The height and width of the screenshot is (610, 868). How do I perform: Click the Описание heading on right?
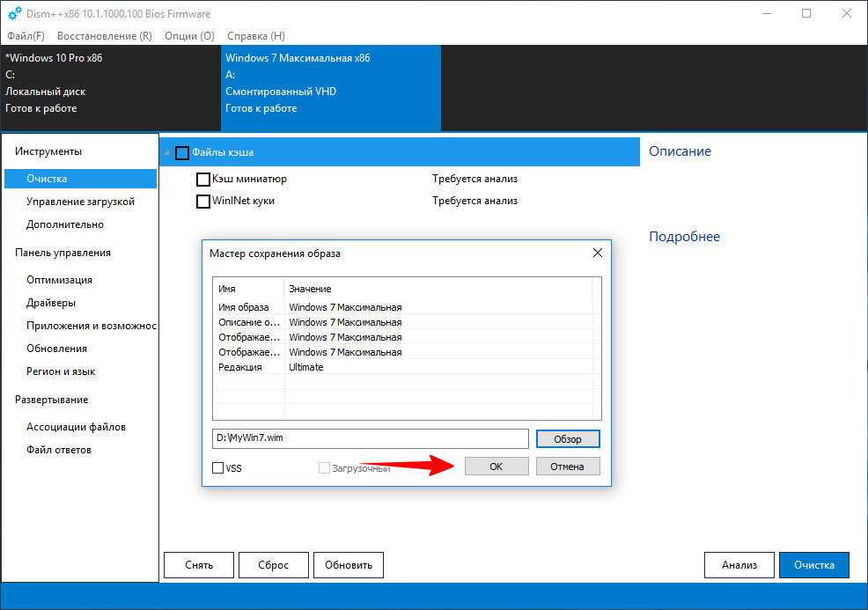pyautogui.click(x=680, y=151)
